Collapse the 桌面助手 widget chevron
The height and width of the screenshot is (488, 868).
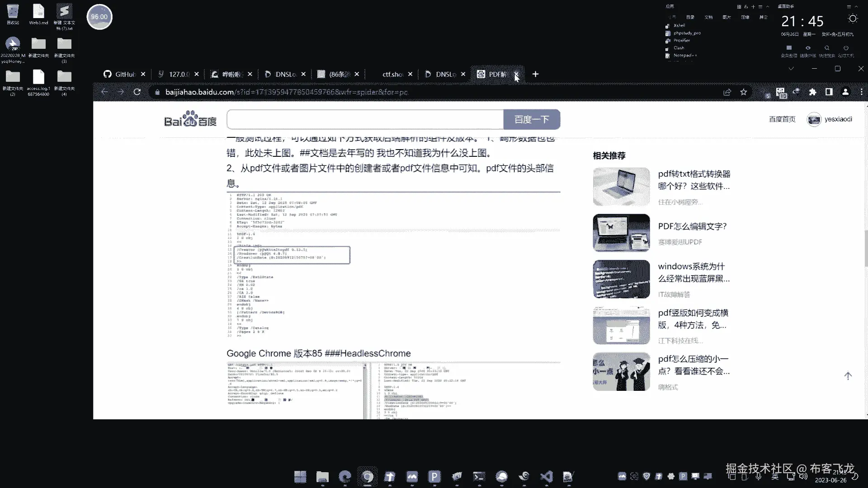pos(856,7)
